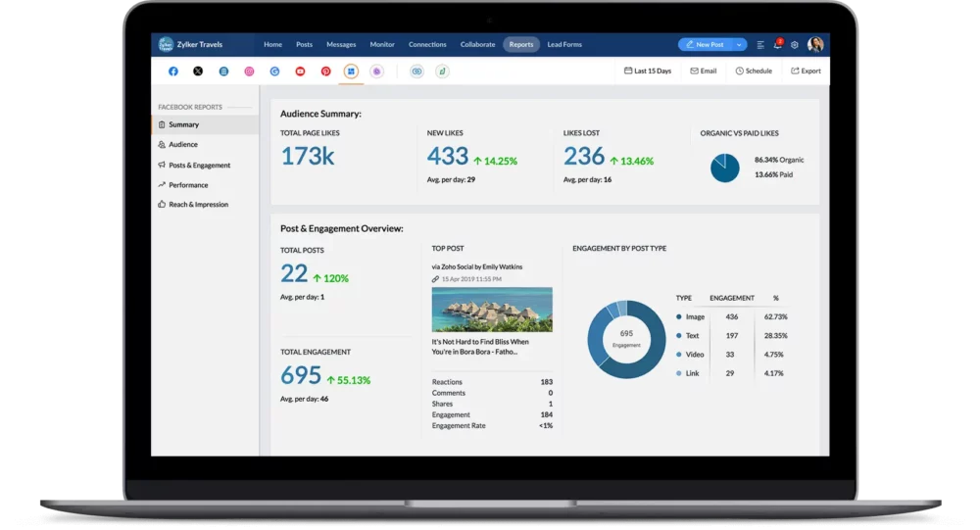
Task: Click the user profile avatar
Action: [x=815, y=44]
